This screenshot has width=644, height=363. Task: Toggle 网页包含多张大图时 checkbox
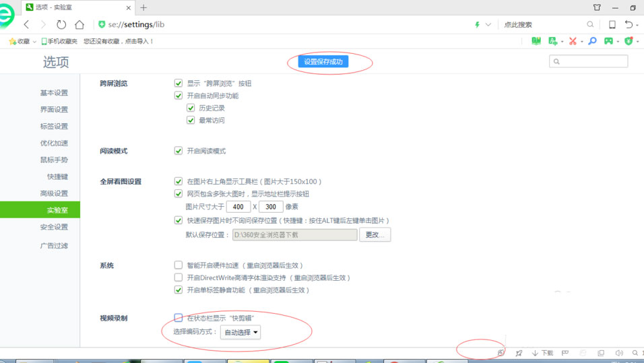point(179,193)
